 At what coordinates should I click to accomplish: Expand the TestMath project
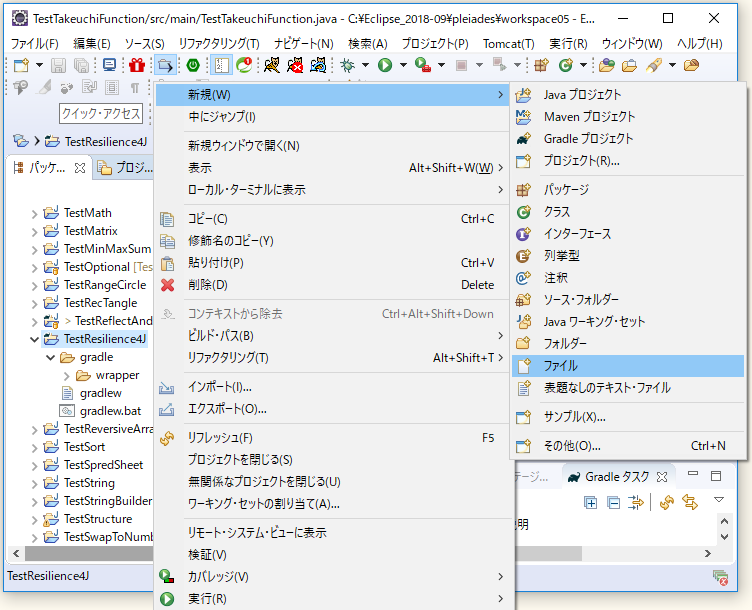34,213
